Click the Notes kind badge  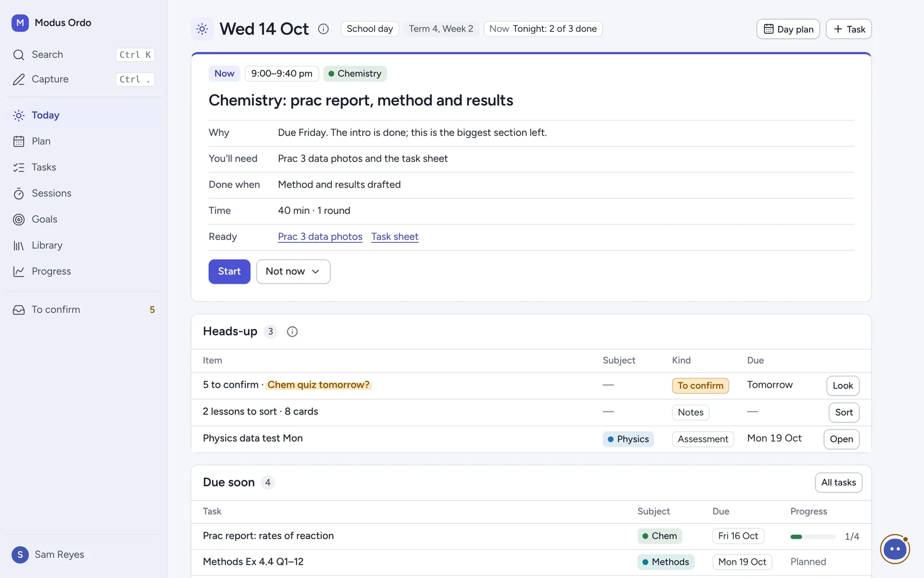691,412
